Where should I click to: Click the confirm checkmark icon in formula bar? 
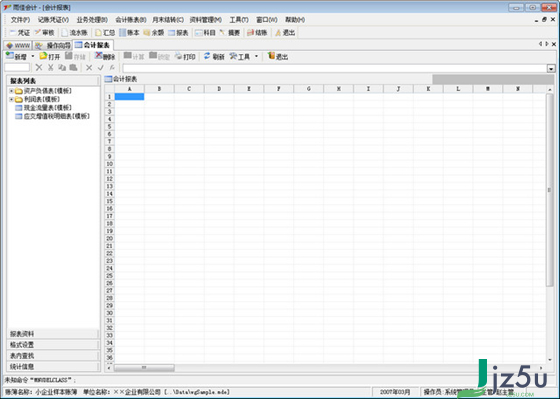click(x=101, y=68)
